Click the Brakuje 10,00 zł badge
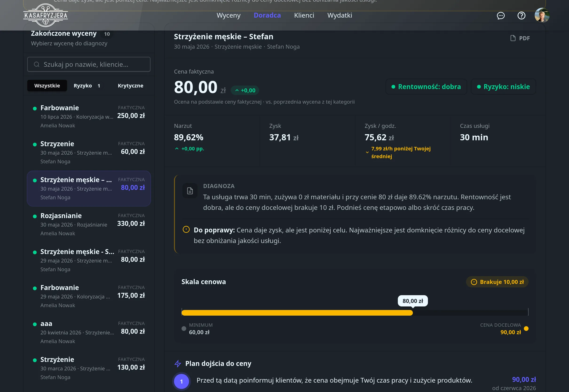569x392 pixels. (x=497, y=282)
